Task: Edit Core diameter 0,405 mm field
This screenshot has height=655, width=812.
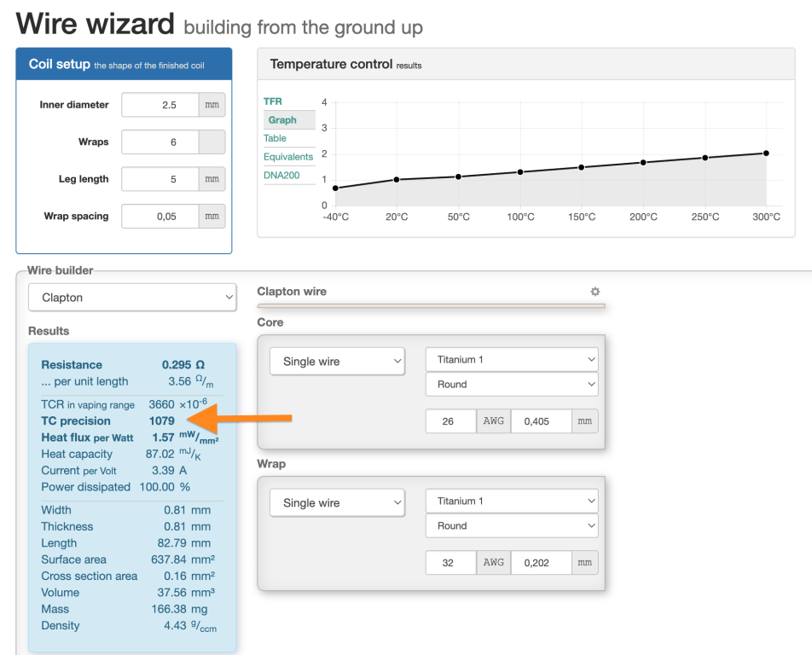Action: 541,421
